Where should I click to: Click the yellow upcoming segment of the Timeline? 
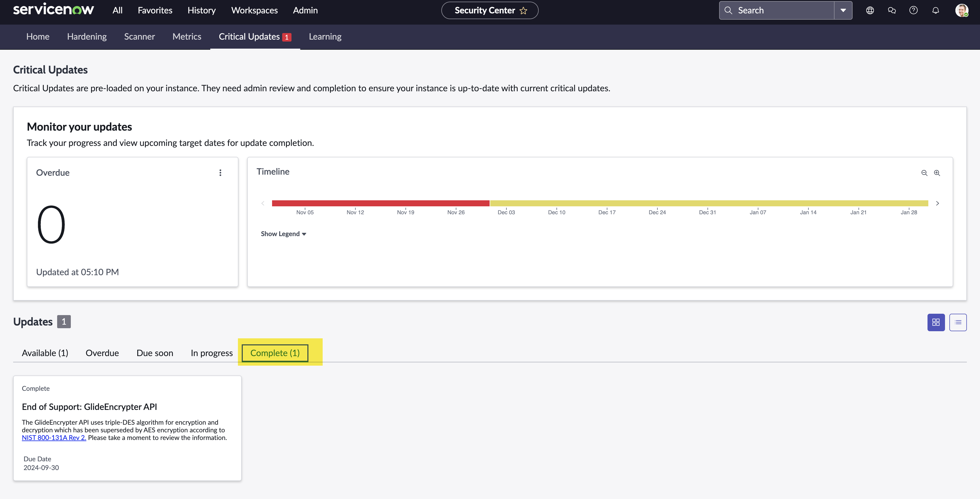pos(709,203)
